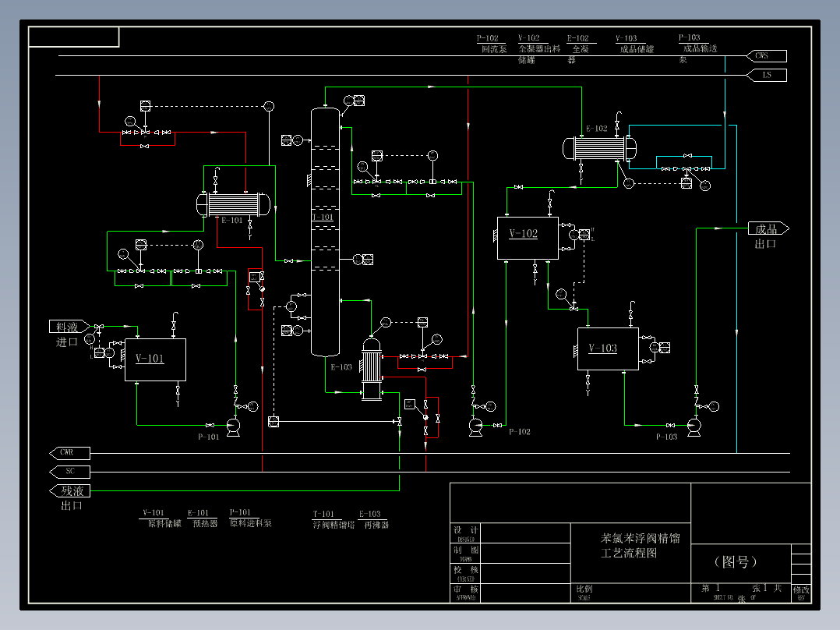Select the bottom legend entry 原料储罐
Screen dimensions: 840x630
[x=162, y=519]
